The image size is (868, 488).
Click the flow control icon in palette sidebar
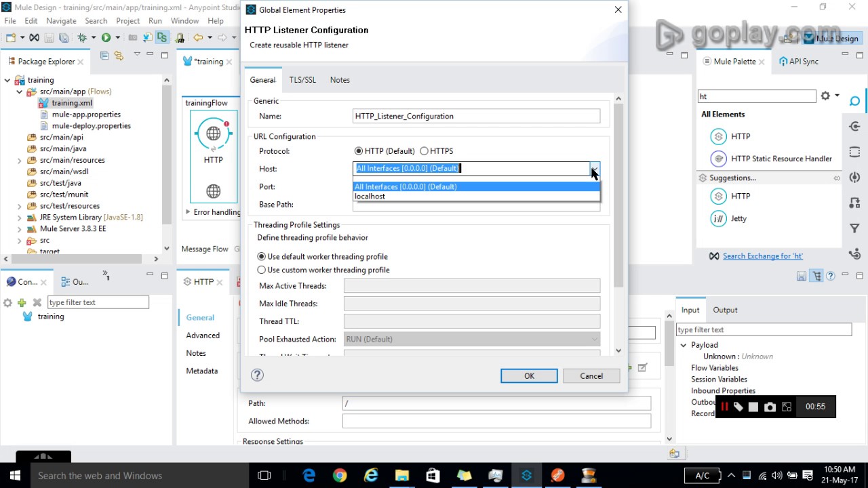click(854, 254)
